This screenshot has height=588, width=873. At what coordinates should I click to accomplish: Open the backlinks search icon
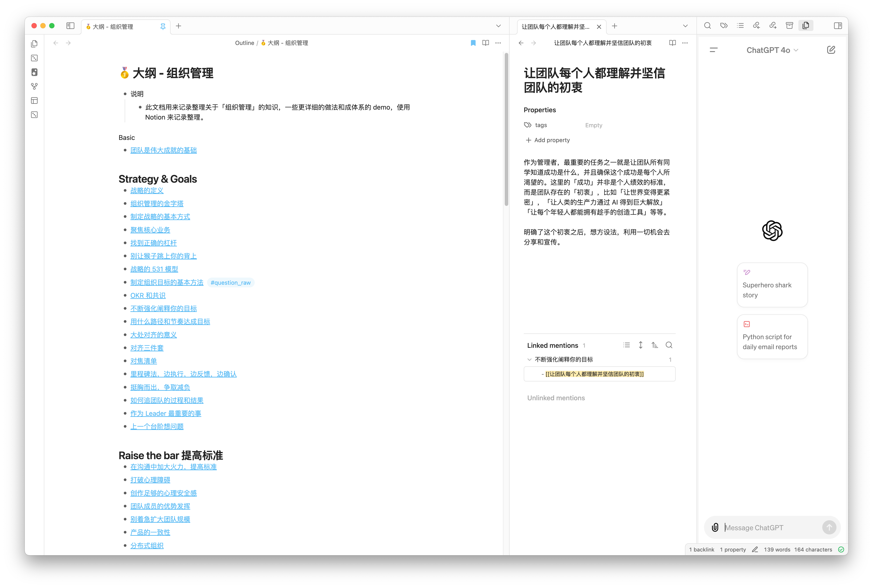pyautogui.click(x=669, y=345)
